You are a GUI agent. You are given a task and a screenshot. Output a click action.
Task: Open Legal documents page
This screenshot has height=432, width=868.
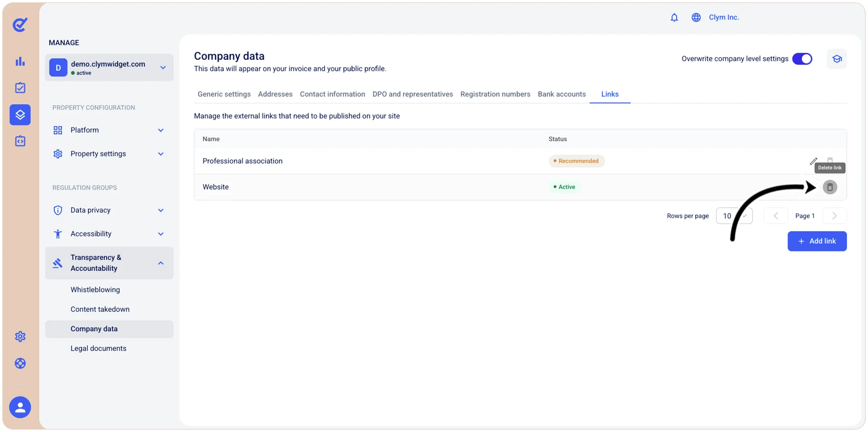(x=98, y=348)
